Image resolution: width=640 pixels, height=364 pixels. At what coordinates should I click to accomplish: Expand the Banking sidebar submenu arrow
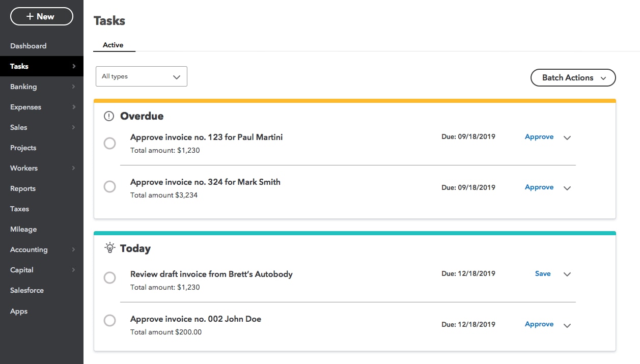pos(74,87)
